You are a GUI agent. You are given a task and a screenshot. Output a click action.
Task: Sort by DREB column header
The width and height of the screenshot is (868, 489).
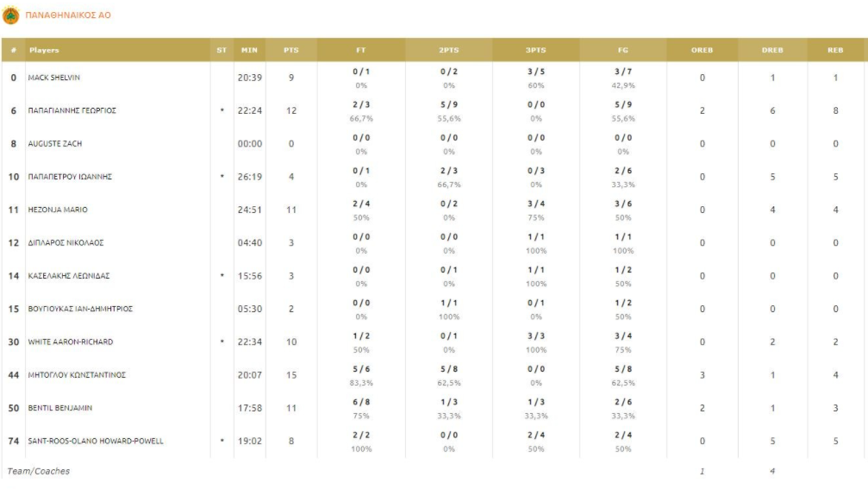tap(772, 50)
